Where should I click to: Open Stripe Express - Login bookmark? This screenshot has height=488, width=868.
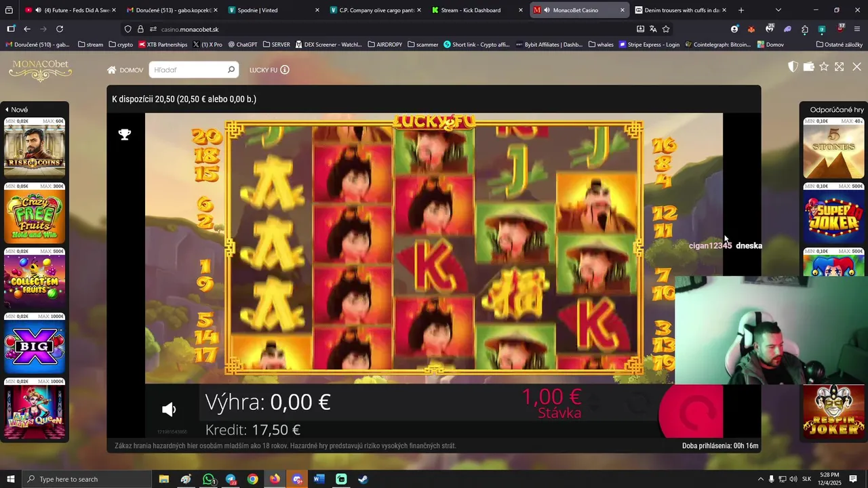click(x=649, y=45)
